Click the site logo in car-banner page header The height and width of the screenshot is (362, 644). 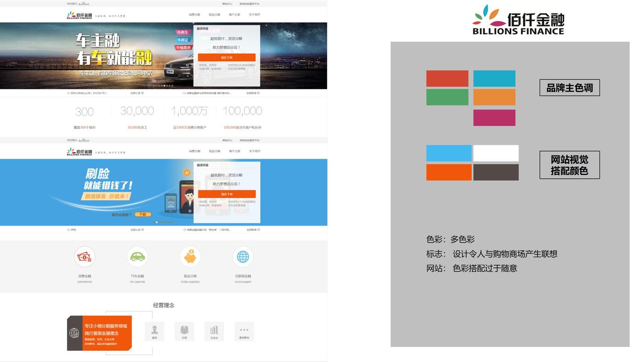[x=79, y=15]
